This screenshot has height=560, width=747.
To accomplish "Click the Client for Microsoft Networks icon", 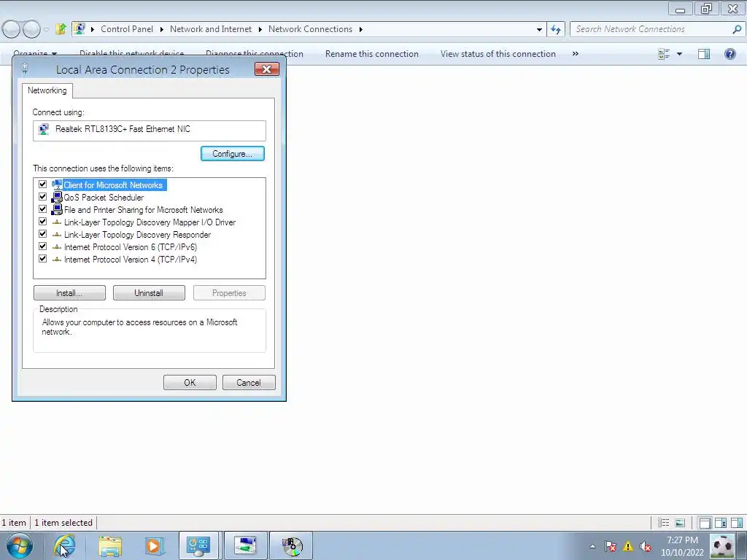I will tap(57, 184).
